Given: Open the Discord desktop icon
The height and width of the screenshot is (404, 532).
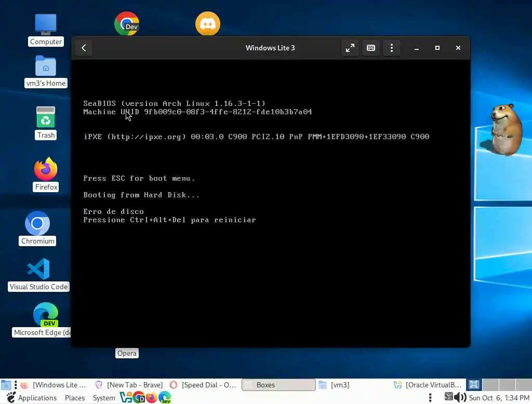Looking at the screenshot, I should 208,23.
